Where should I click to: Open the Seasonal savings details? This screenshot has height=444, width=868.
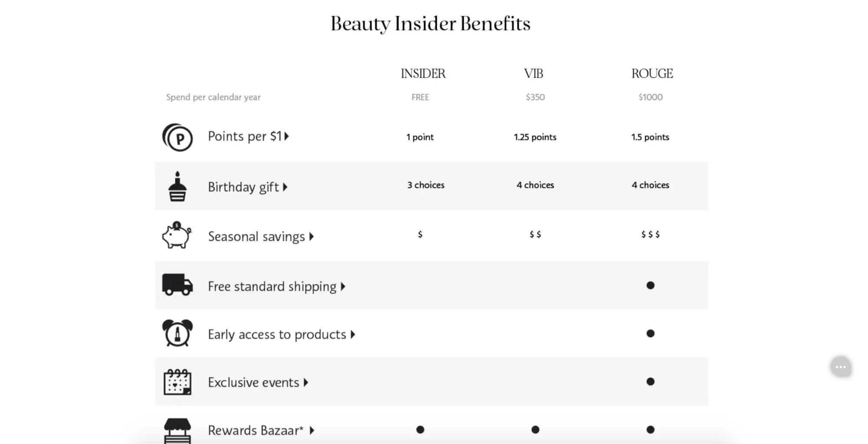pos(260,236)
